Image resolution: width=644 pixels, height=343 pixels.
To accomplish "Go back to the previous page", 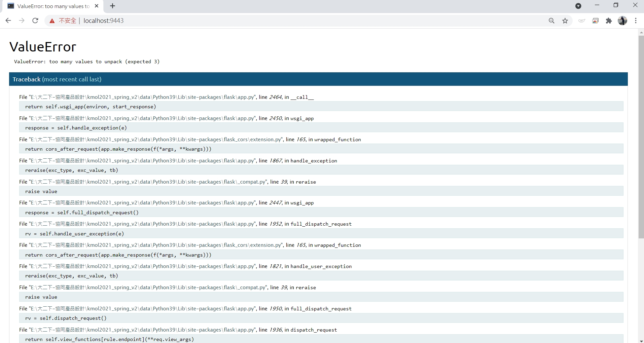I will click(8, 21).
